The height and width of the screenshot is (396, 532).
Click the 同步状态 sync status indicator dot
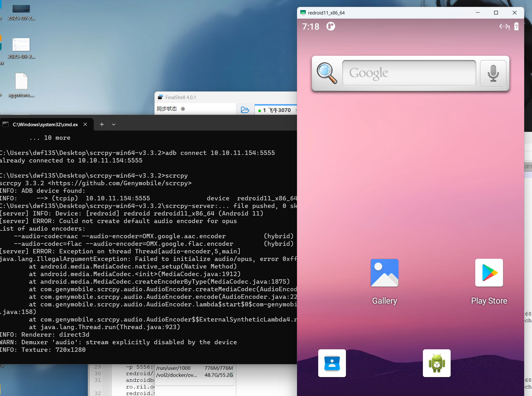coord(183,109)
